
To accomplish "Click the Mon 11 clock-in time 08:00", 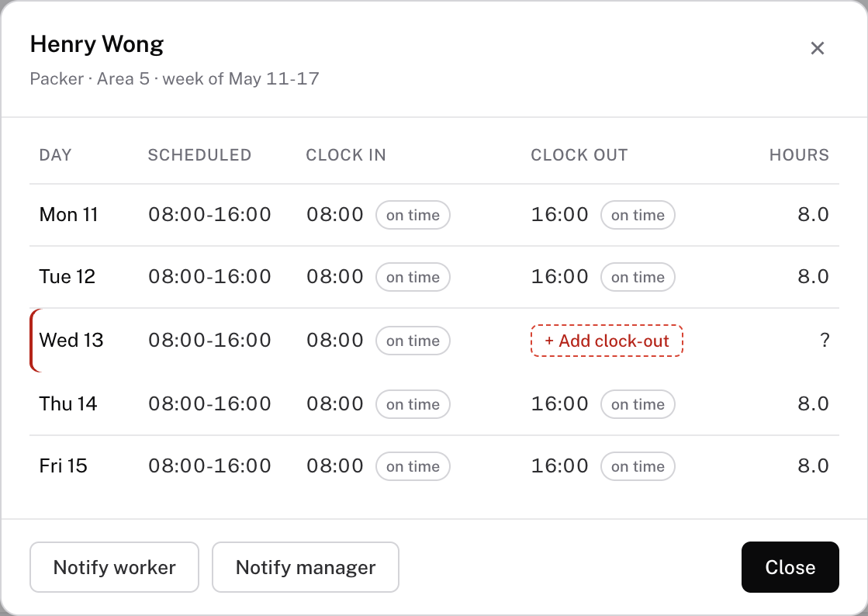I will point(335,215).
